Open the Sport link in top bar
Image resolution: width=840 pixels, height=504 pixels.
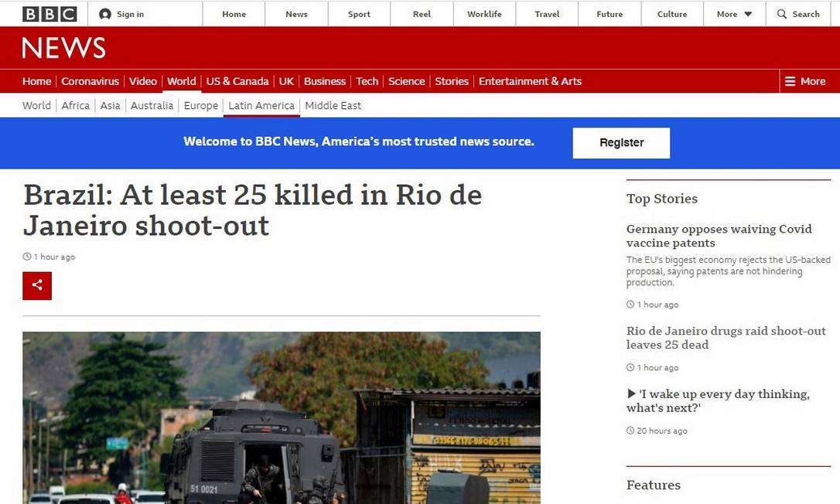tap(359, 14)
